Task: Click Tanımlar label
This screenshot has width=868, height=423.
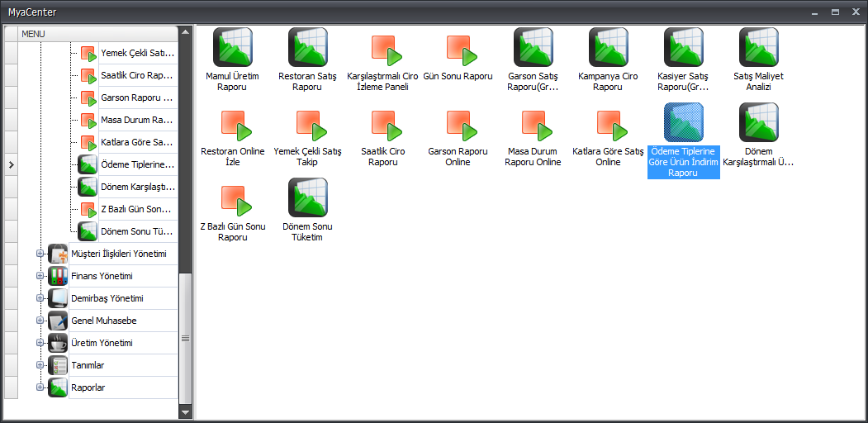Action: [x=88, y=365]
